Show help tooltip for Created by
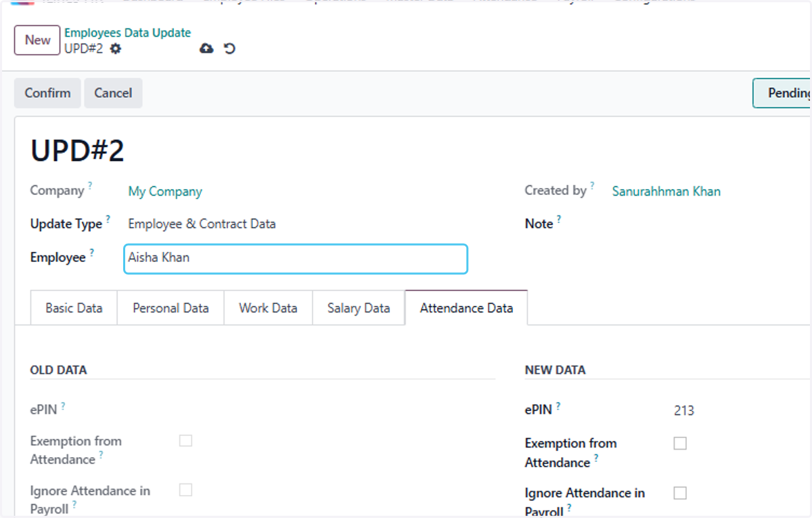This screenshot has width=812, height=518. 592,186
